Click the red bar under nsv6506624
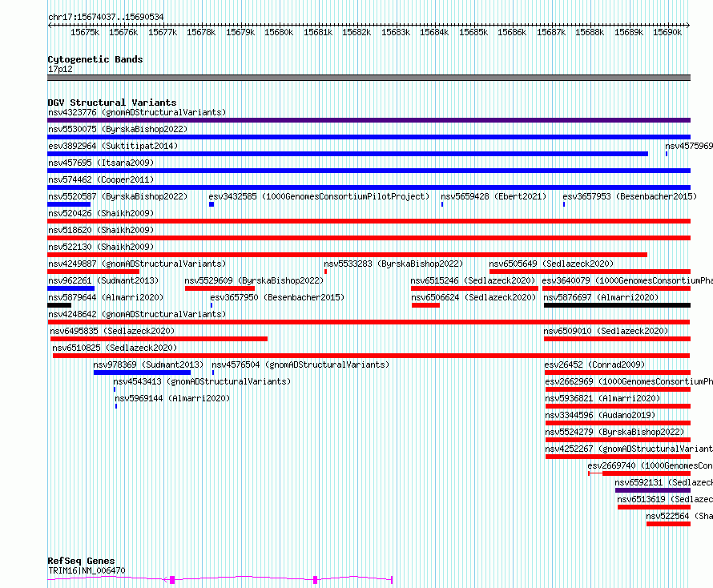The image size is (713, 588). pyautogui.click(x=425, y=305)
